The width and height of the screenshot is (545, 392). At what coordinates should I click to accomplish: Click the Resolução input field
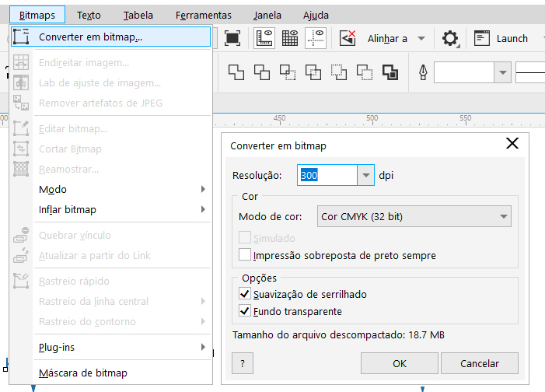click(327, 176)
